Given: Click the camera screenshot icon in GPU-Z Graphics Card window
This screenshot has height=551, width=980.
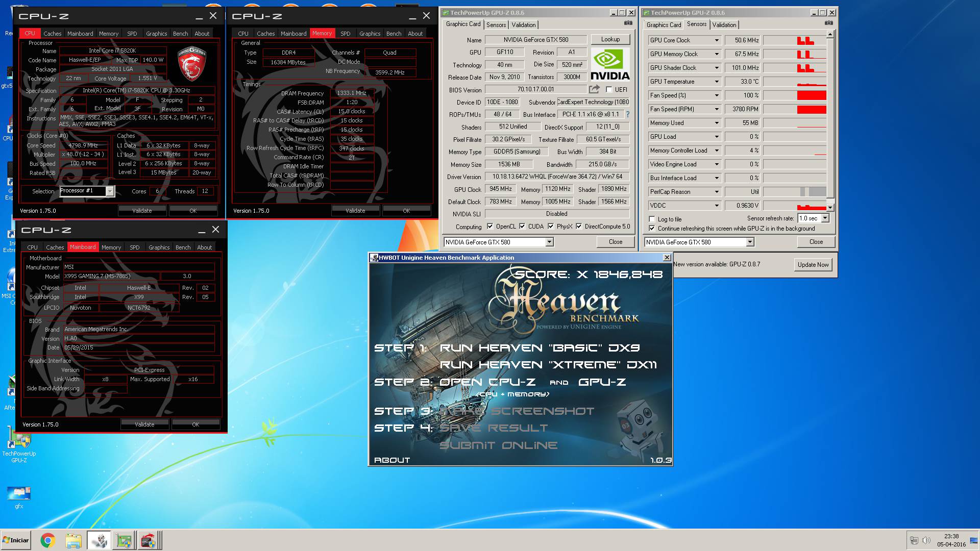Looking at the screenshot, I should point(628,23).
